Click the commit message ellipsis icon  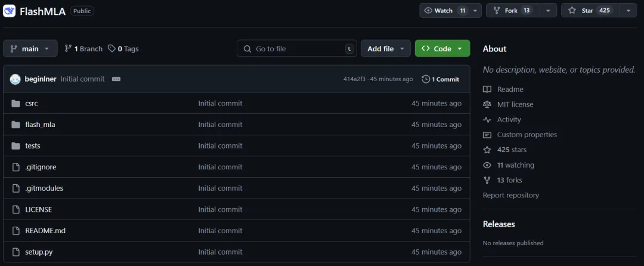click(x=116, y=79)
